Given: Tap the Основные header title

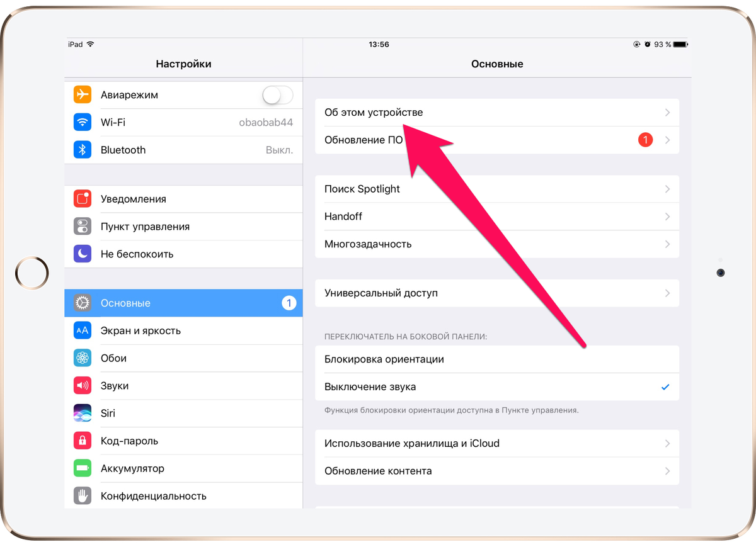Looking at the screenshot, I should tap(497, 64).
